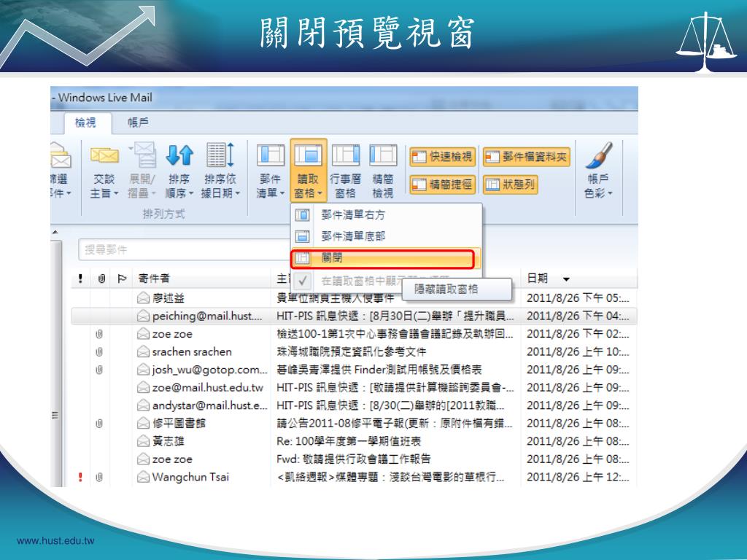Expand 排序依據日期 dropdown arrow
Image resolution: width=747 pixels, height=560 pixels.
[x=238, y=193]
